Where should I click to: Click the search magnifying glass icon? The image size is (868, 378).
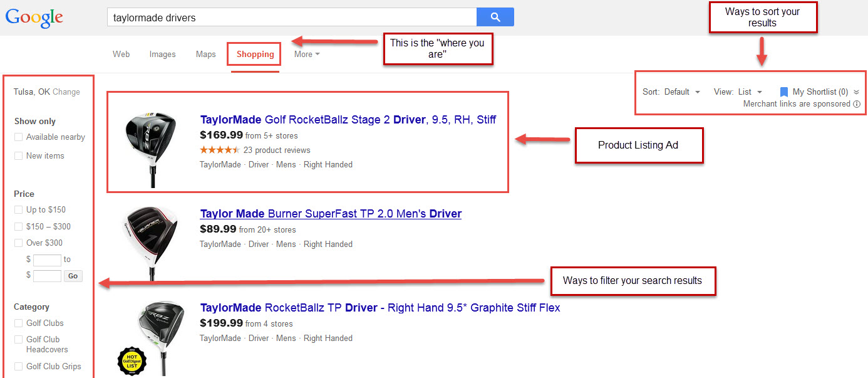[x=495, y=16]
